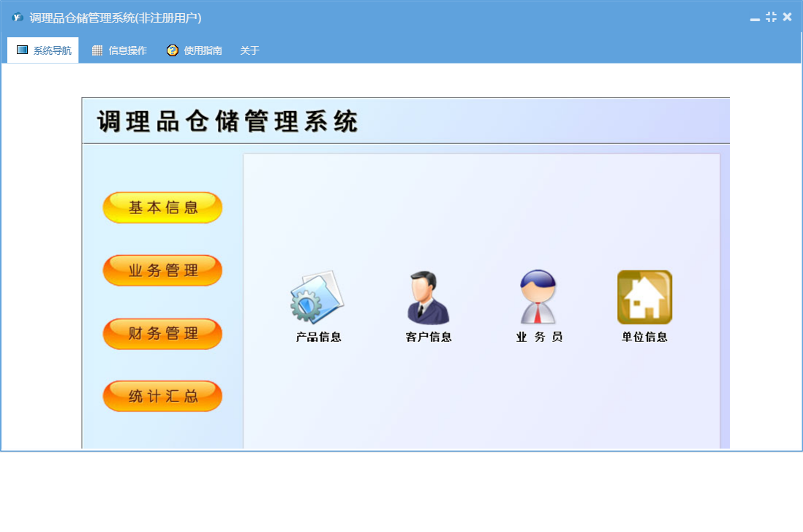Open the 关于 menu
Viewport: 803px width, 532px height.
click(x=249, y=50)
